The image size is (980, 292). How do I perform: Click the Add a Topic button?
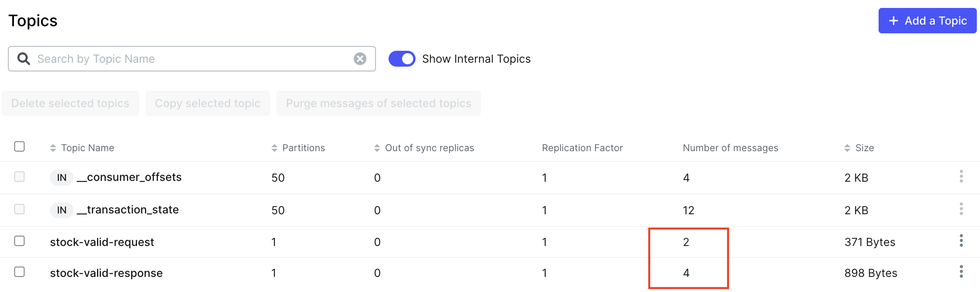point(927,21)
